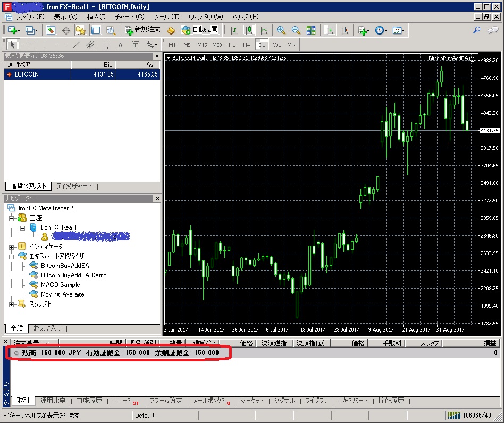Open the New Chart toolbar icon
The image size is (504, 423).
tap(13, 30)
